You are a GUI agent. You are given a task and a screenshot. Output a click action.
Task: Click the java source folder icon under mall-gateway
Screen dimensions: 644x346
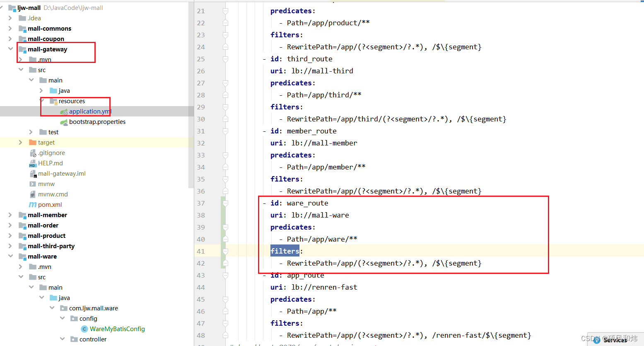[x=53, y=91]
